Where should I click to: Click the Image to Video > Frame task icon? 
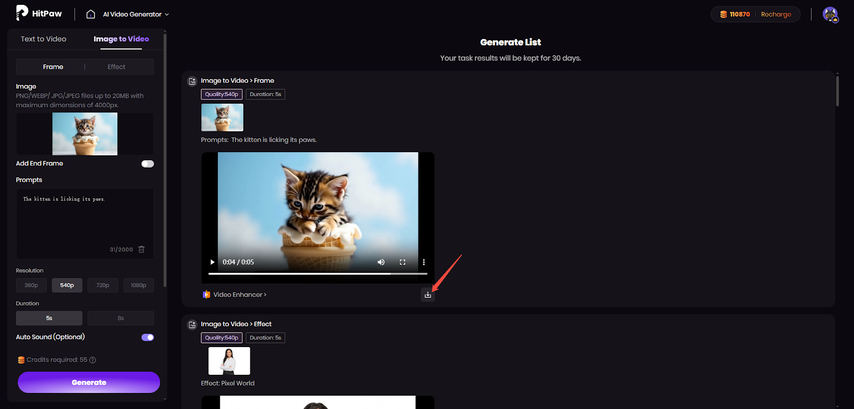(192, 81)
